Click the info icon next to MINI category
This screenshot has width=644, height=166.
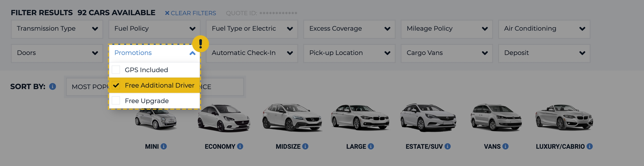coord(164,146)
